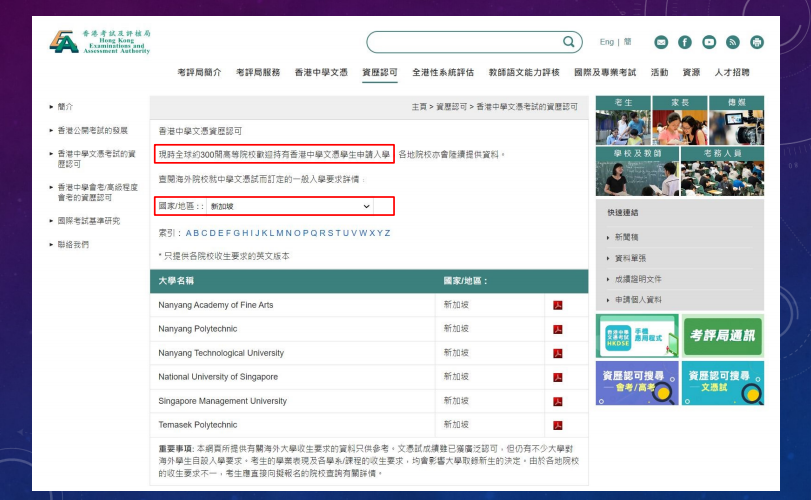Image resolution: width=811 pixels, height=500 pixels.
Task: Click Temasek Polytechnic row text
Action: click(x=198, y=425)
